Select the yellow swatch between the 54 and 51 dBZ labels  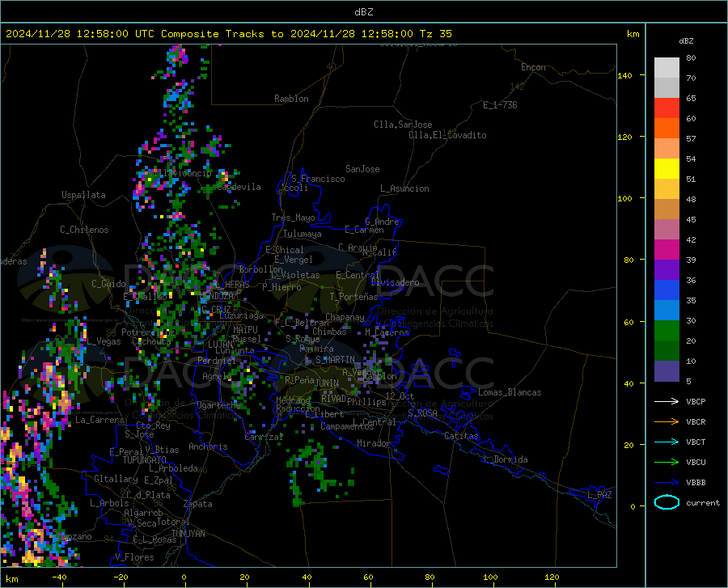(x=667, y=169)
